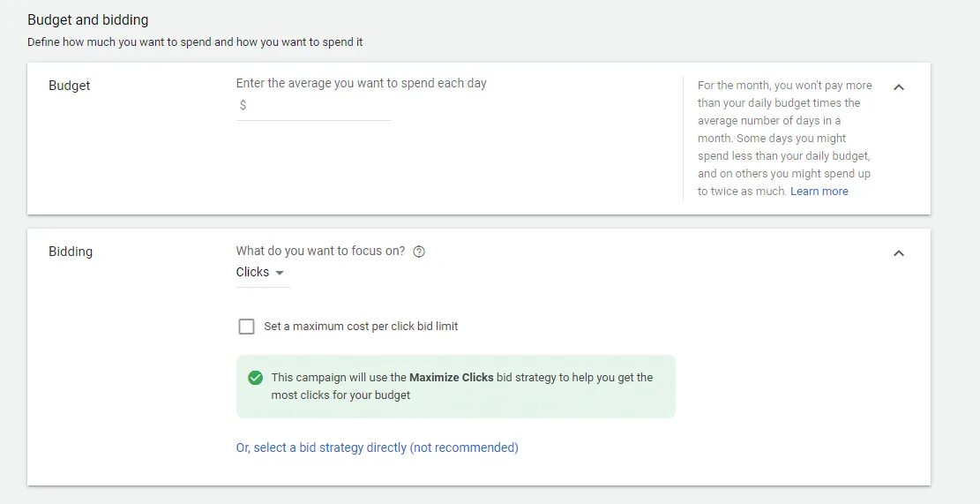Click the bold "Maximize Clicks" text

(451, 378)
